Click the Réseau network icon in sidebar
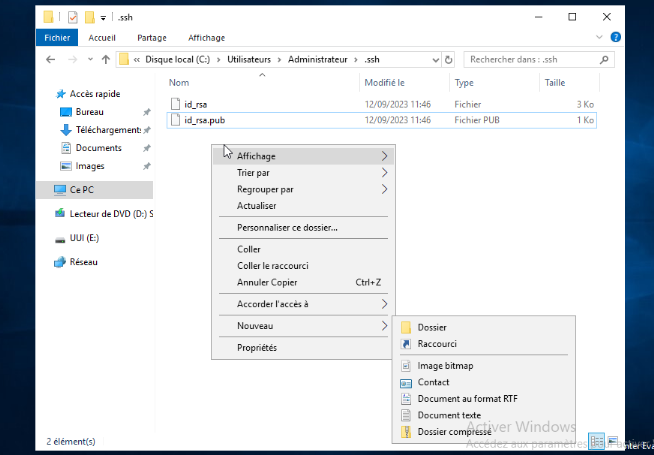The height and width of the screenshot is (455, 654). pyautogui.click(x=60, y=261)
